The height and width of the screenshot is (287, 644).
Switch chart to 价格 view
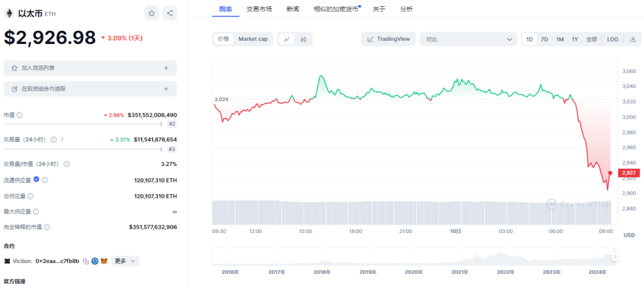[x=223, y=39]
